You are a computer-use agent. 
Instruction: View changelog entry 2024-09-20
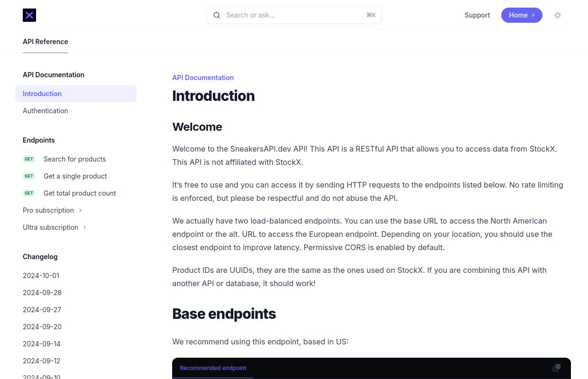click(x=42, y=327)
